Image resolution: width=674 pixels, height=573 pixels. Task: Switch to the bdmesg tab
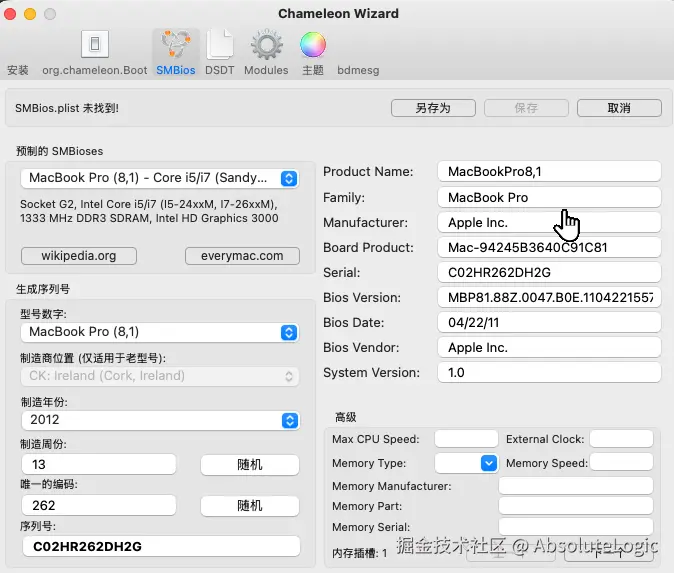(358, 70)
